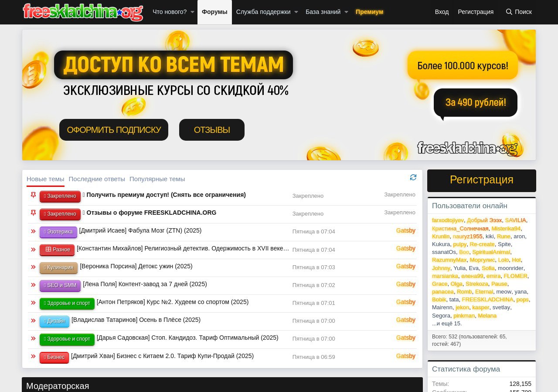This screenshot has width=558, height=392.
Task: Open topic Бизнес с Китаем 2.0
Action: (x=162, y=356)
